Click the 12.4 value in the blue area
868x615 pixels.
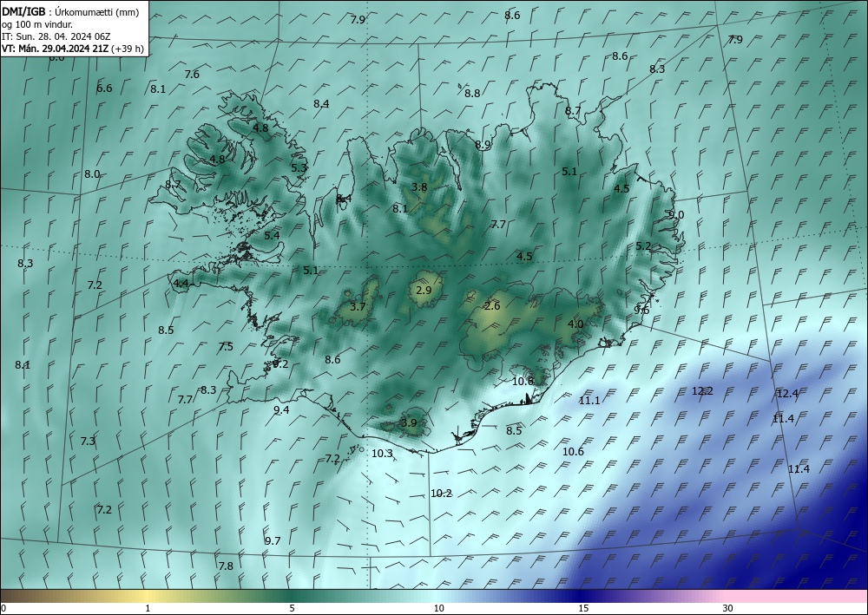coord(788,394)
